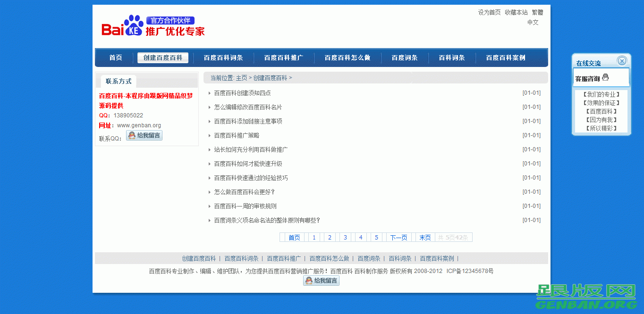This screenshot has height=314, width=644.
Task: Close the 在线交流 chat panel
Action: click(x=622, y=60)
